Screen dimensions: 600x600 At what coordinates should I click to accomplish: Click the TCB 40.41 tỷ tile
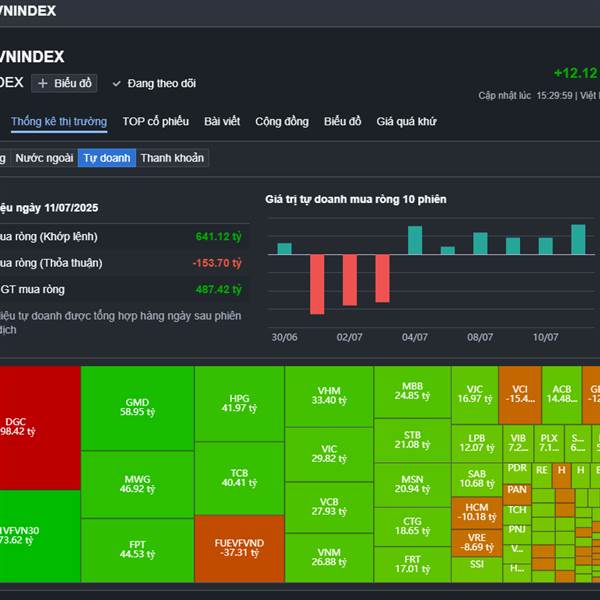[240, 478]
